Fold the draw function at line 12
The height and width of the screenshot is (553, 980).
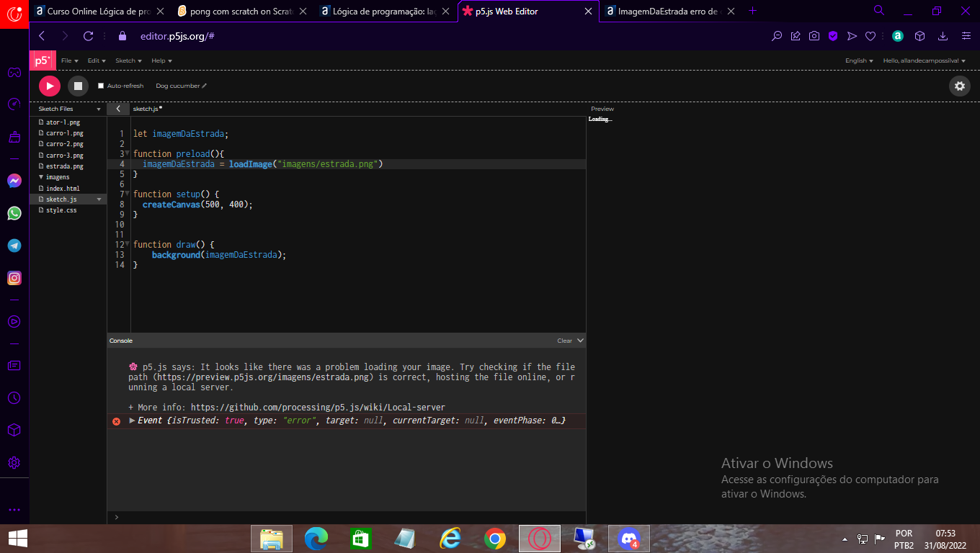128,245
